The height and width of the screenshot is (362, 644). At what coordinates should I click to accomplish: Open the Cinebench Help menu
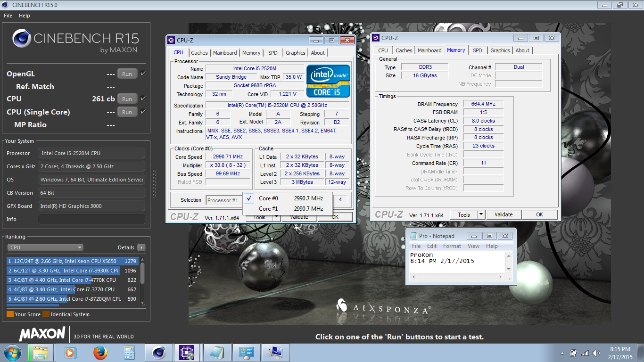25,16
